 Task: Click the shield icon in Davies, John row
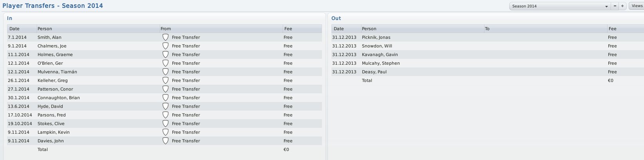[165, 141]
